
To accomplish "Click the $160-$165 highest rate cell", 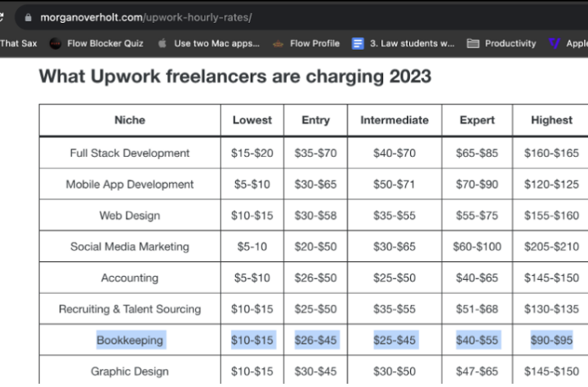I will point(551,153).
